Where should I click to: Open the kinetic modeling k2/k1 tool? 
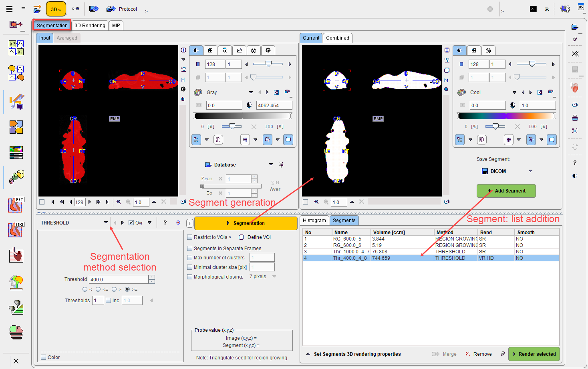coord(16,48)
